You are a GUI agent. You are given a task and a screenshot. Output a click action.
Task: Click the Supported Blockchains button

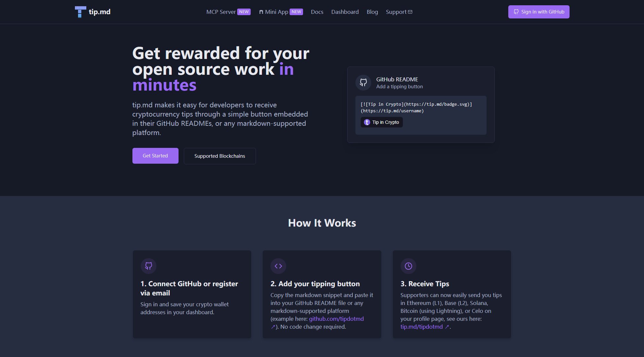click(x=219, y=156)
